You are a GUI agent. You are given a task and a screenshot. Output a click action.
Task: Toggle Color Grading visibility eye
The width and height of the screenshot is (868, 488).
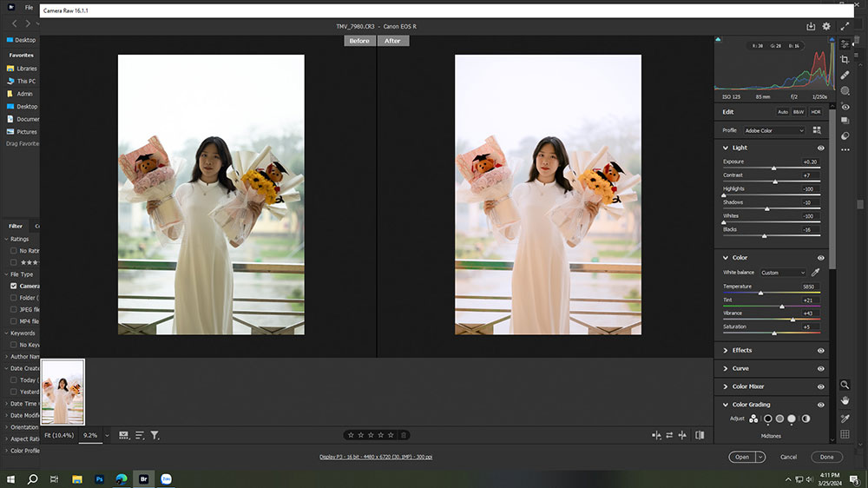(821, 405)
